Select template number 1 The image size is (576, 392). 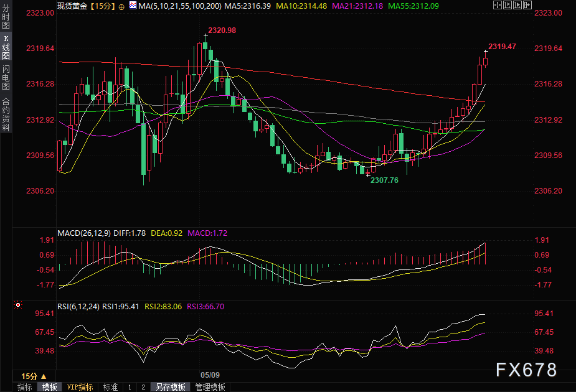coord(130,387)
